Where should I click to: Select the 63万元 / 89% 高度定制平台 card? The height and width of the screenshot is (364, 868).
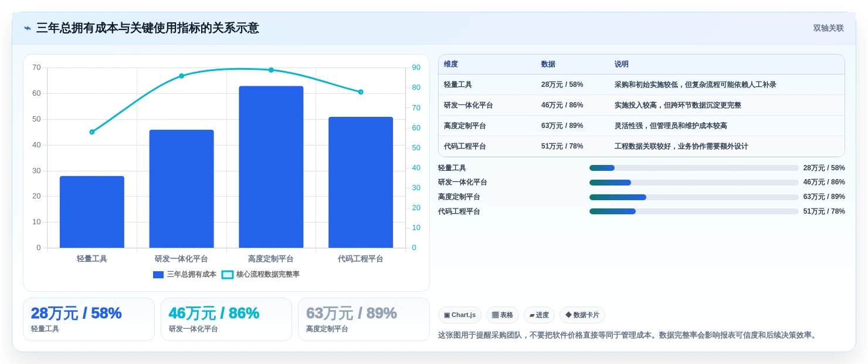(x=364, y=319)
